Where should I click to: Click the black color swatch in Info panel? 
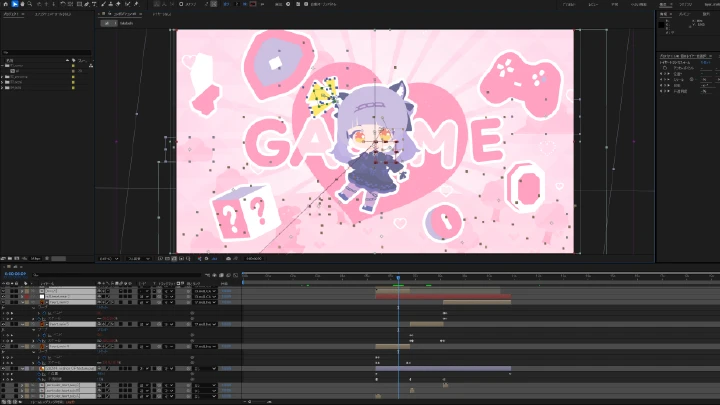(x=661, y=25)
